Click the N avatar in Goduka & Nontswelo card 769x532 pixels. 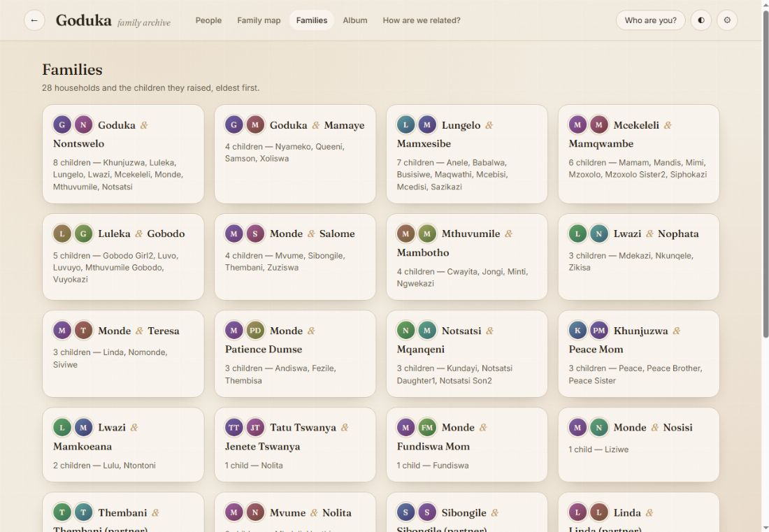[x=83, y=124]
